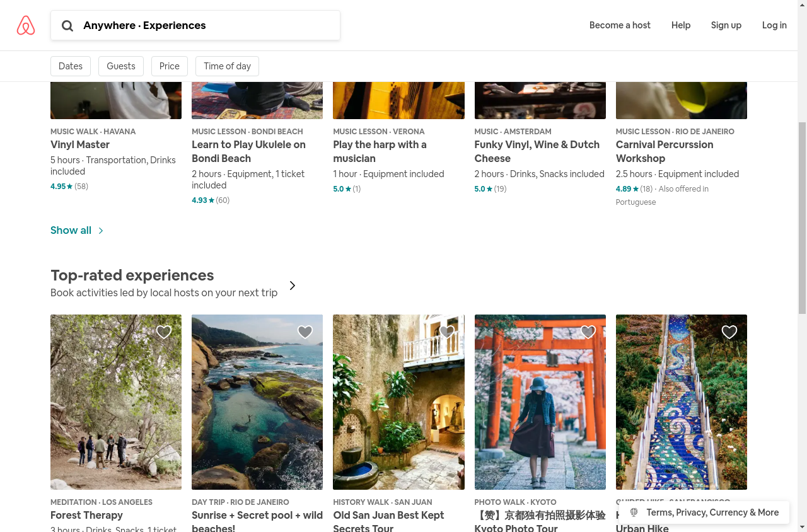807x532 pixels.
Task: Save the San Francisco Urban Hike
Action: click(729, 332)
